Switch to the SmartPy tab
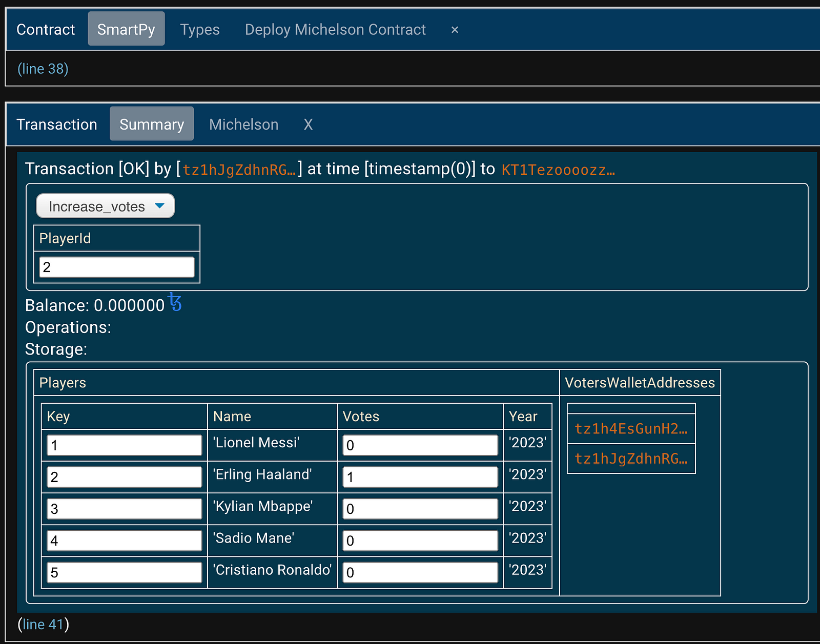Image resolution: width=820 pixels, height=644 pixels. (x=126, y=29)
